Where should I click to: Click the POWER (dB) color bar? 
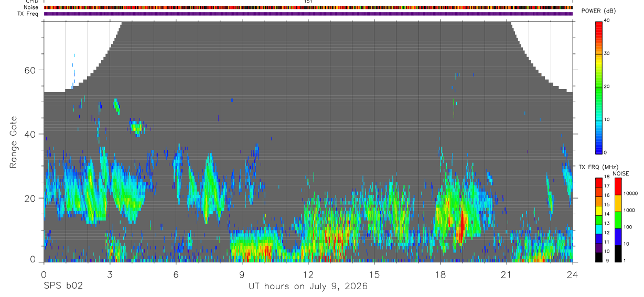(x=599, y=86)
